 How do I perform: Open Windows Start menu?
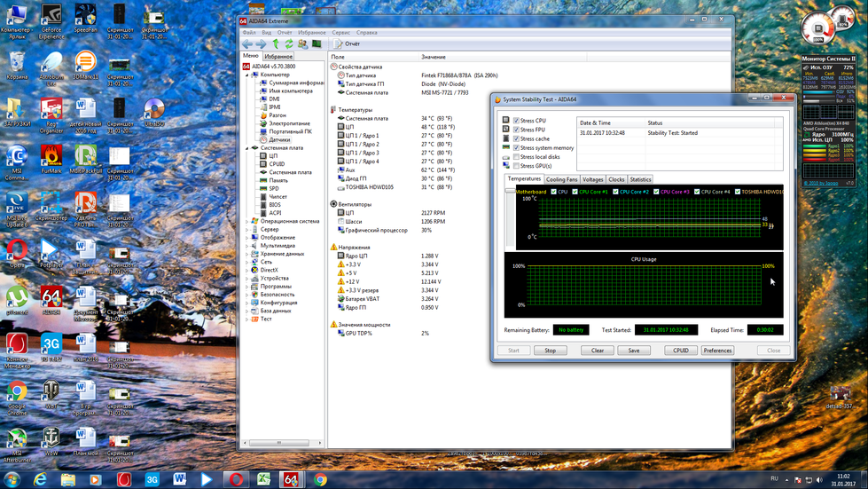pos(12,479)
